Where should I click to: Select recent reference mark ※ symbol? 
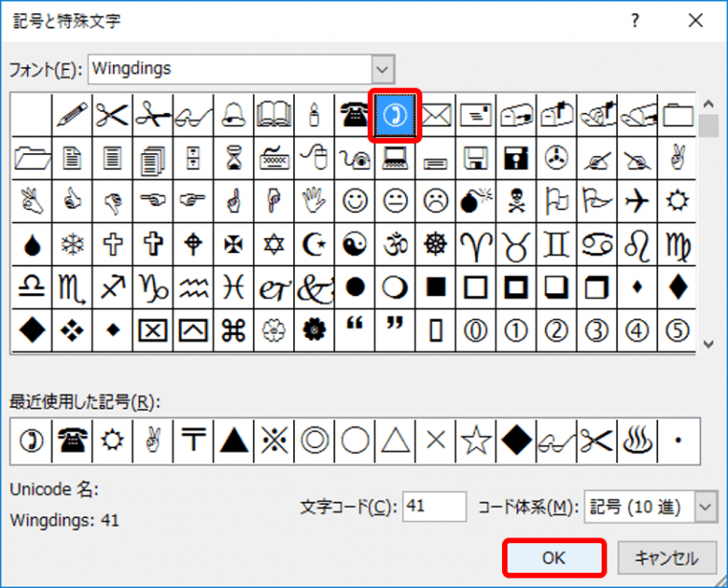274,441
